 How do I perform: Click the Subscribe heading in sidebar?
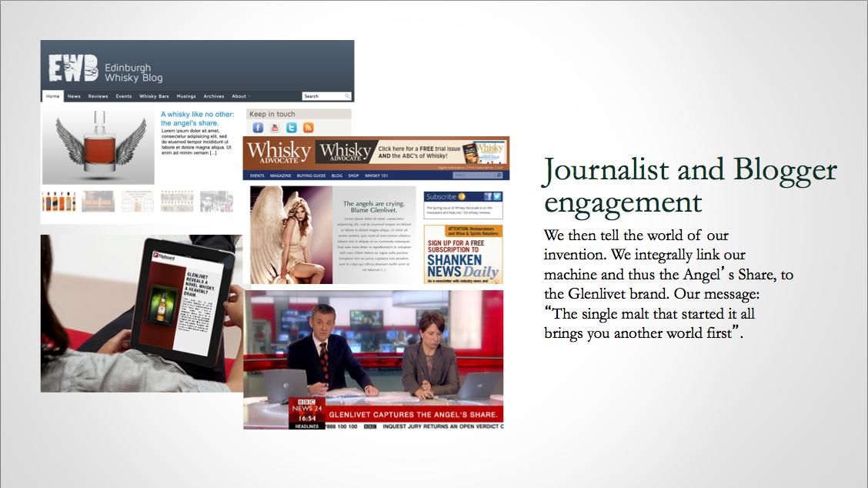(x=441, y=196)
